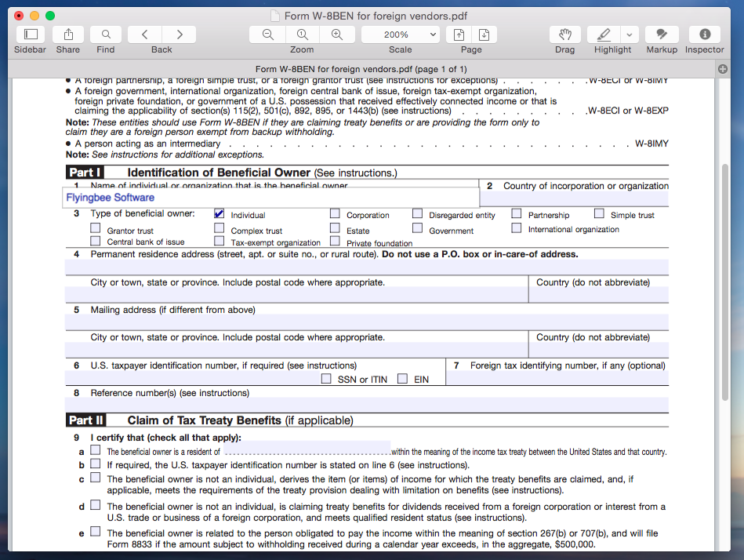744x560 pixels.
Task: Zoom out with the minus magnifier
Action: pyautogui.click(x=267, y=35)
